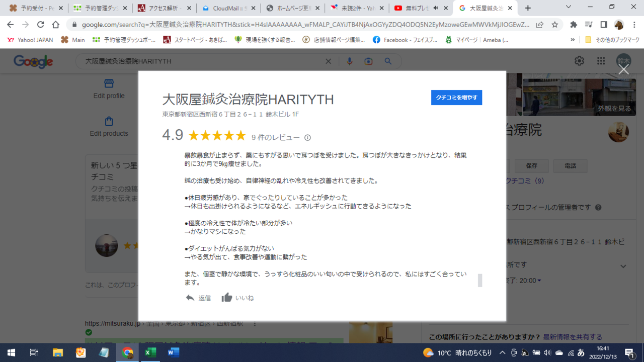This screenshot has height=362, width=644.
Task: Open the マイページ Ameba bookmark
Action: point(477,40)
